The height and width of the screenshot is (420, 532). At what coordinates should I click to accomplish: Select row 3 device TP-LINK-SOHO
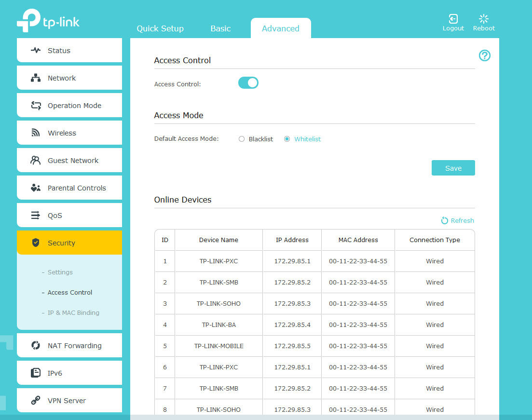coord(218,304)
